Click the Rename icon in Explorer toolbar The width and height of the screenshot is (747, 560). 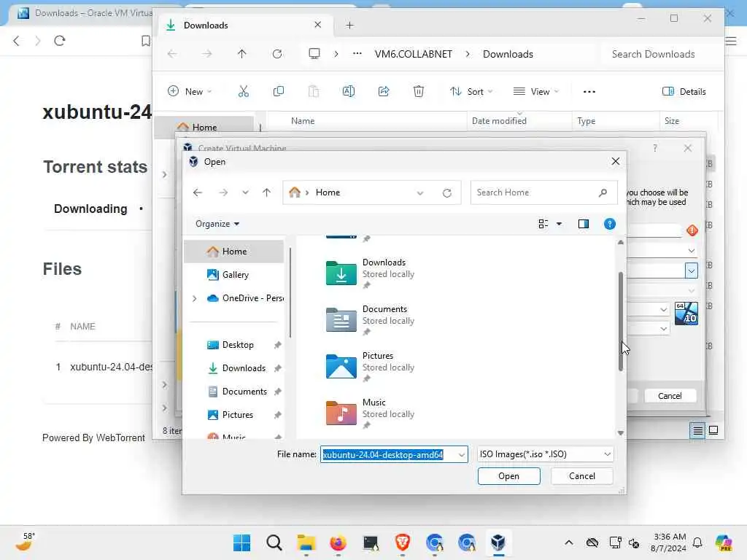coord(349,91)
